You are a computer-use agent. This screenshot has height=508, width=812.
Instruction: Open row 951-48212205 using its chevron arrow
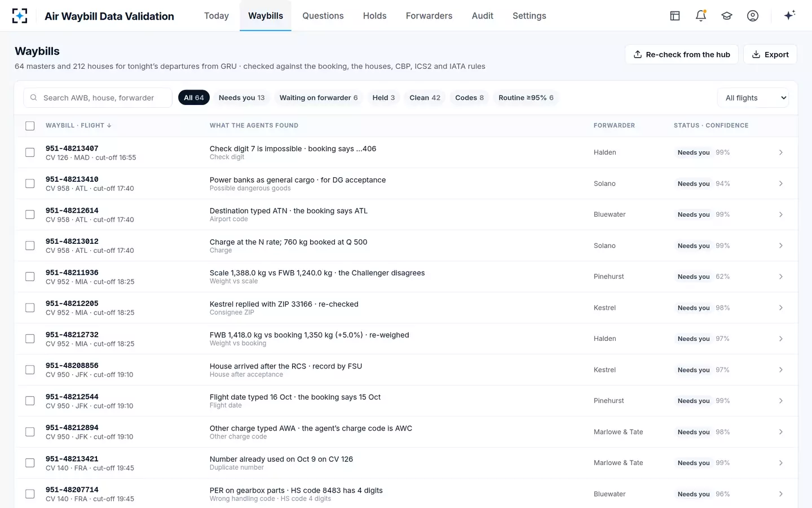pyautogui.click(x=781, y=308)
